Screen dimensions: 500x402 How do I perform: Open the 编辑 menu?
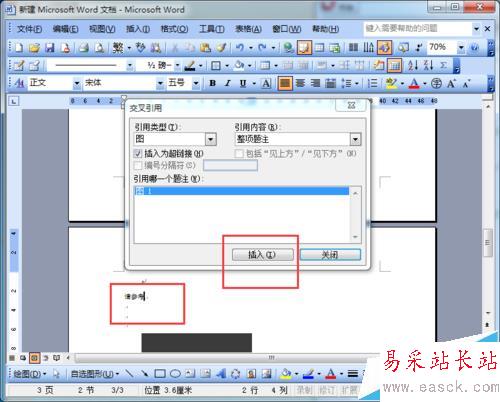tap(65, 29)
